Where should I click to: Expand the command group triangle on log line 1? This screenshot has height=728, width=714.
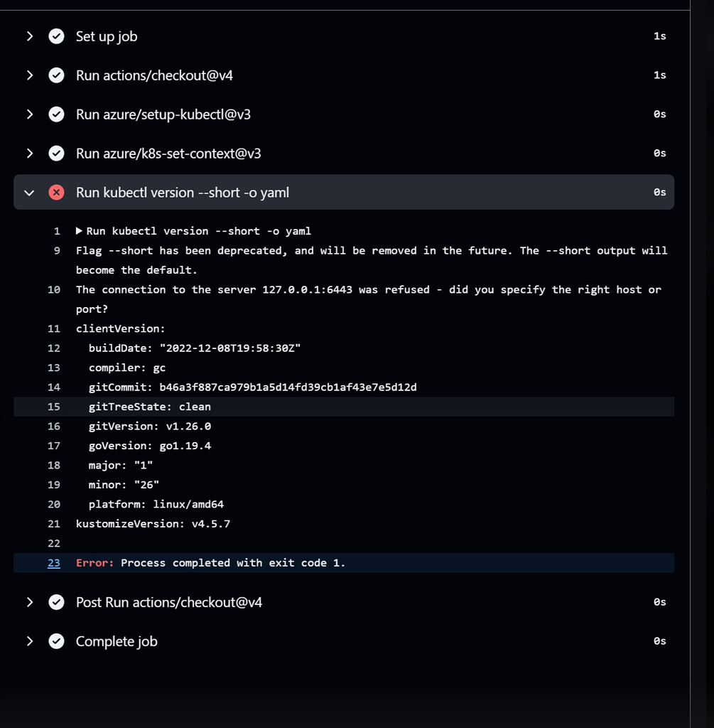79,231
